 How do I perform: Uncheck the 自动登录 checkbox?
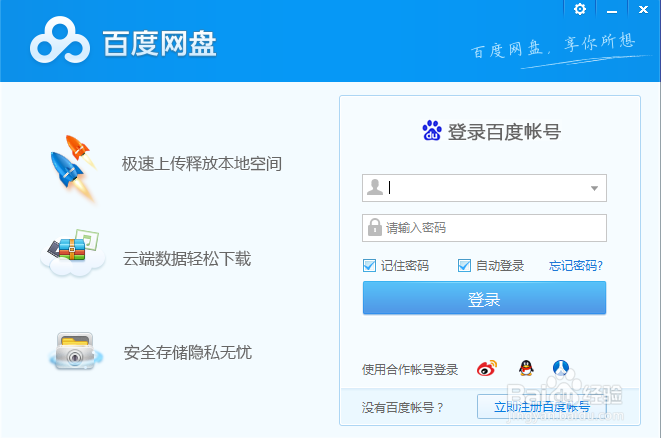(x=464, y=266)
